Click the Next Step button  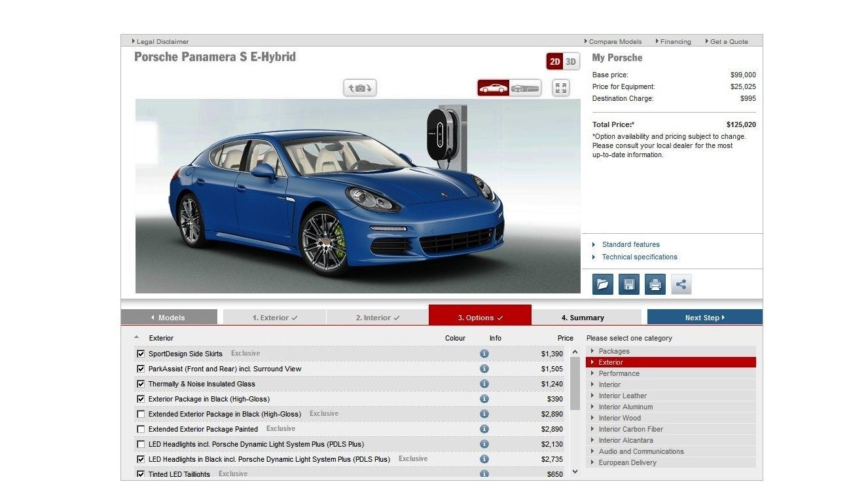click(705, 317)
